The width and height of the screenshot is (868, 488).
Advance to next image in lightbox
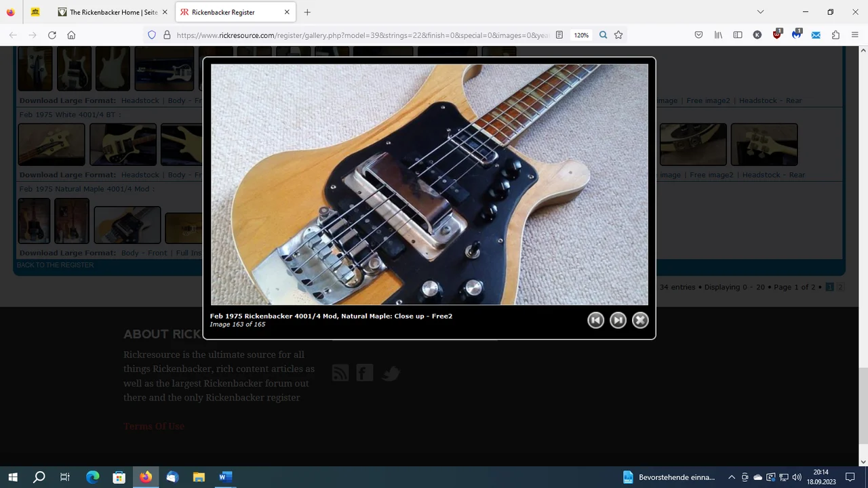point(618,320)
